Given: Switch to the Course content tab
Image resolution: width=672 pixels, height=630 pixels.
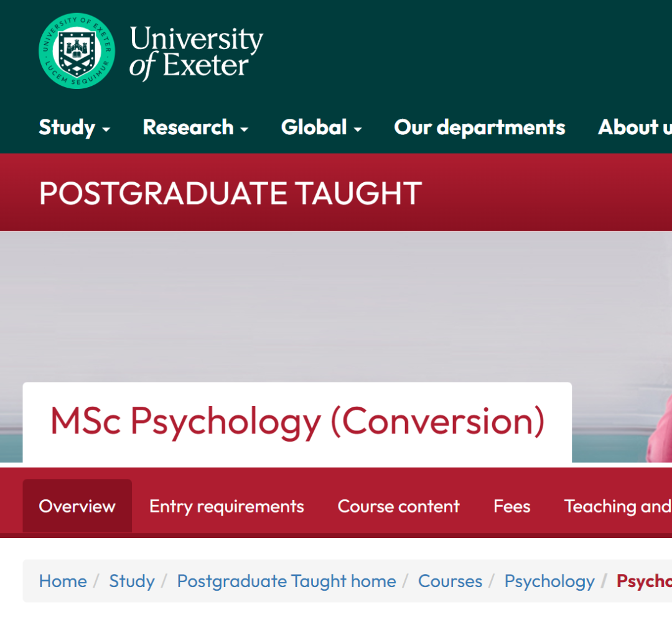Looking at the screenshot, I should [398, 506].
